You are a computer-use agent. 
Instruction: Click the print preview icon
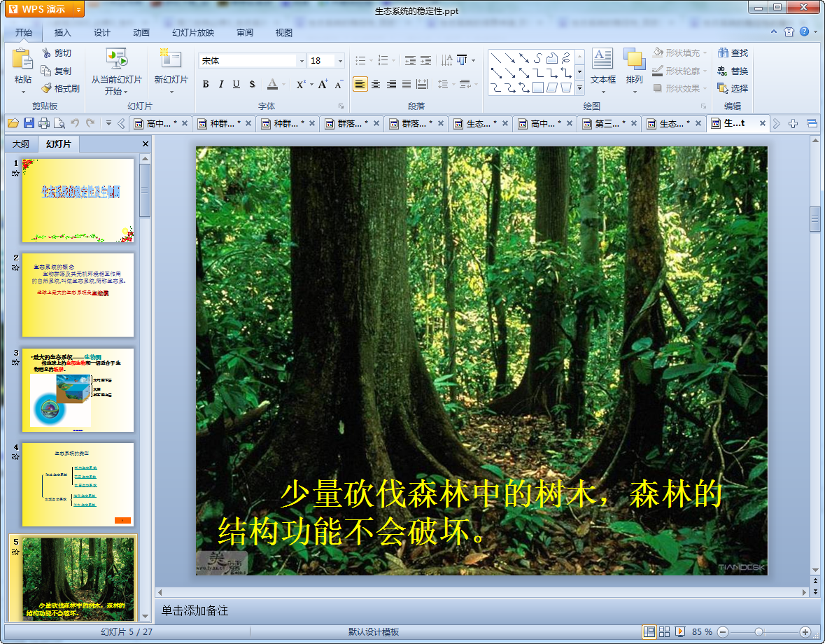point(59,123)
